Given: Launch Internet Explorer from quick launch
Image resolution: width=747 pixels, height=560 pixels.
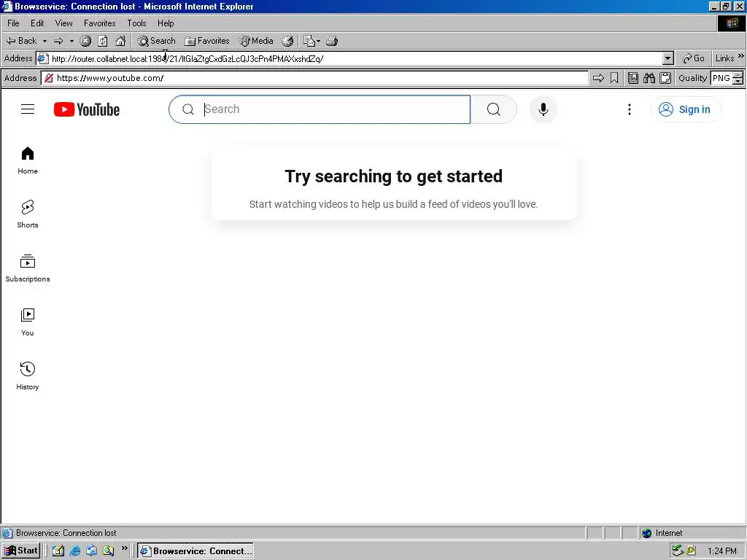Looking at the screenshot, I should coord(75,551).
